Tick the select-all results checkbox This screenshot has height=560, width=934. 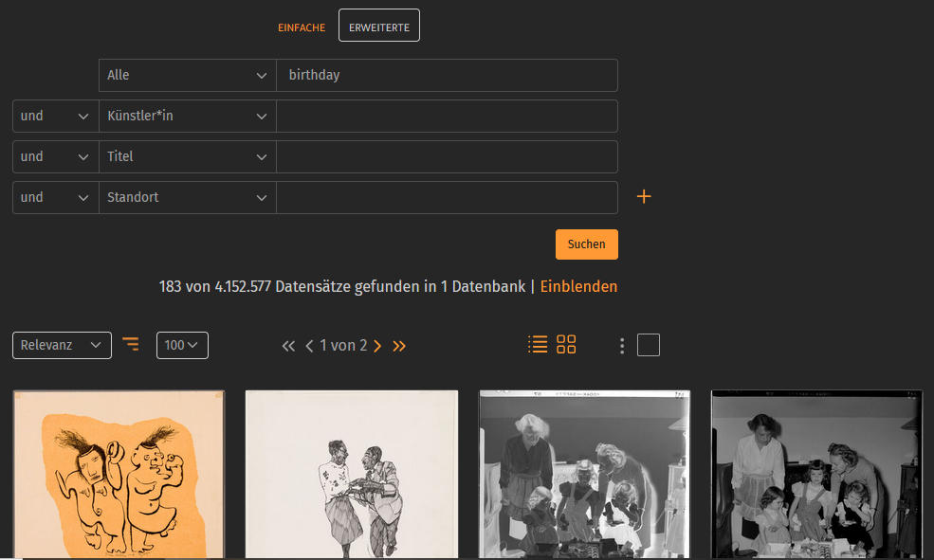coord(649,345)
